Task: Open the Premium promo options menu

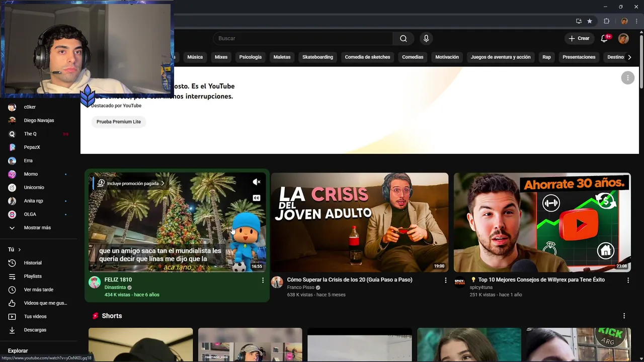Action: [627, 78]
